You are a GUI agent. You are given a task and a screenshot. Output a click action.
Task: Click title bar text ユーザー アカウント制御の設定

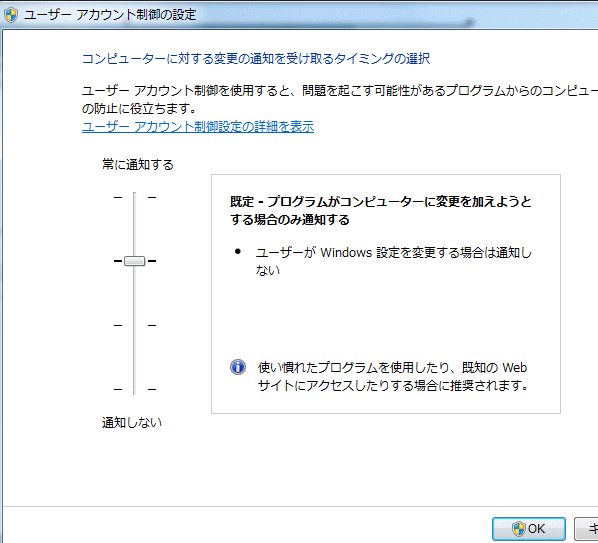point(110,15)
